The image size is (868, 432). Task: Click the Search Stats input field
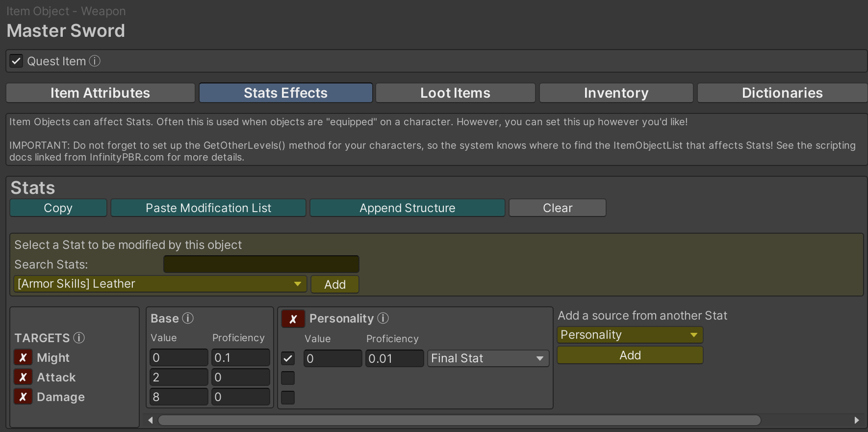click(x=261, y=264)
